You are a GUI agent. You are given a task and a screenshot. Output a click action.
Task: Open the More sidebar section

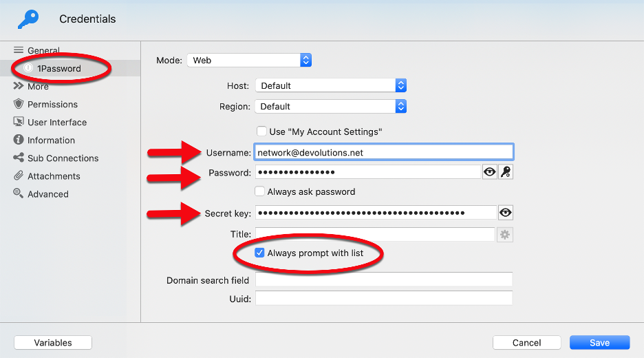(39, 86)
